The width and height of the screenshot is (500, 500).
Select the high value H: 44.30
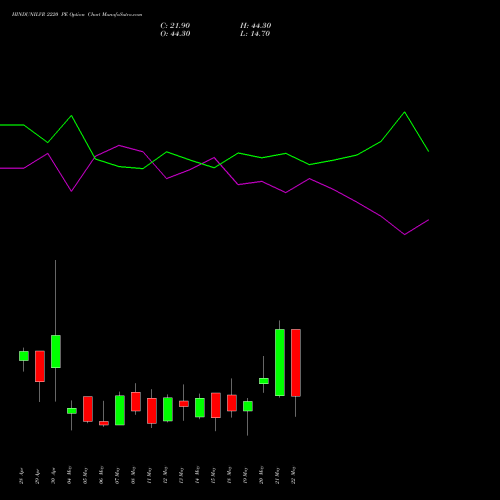click(256, 26)
